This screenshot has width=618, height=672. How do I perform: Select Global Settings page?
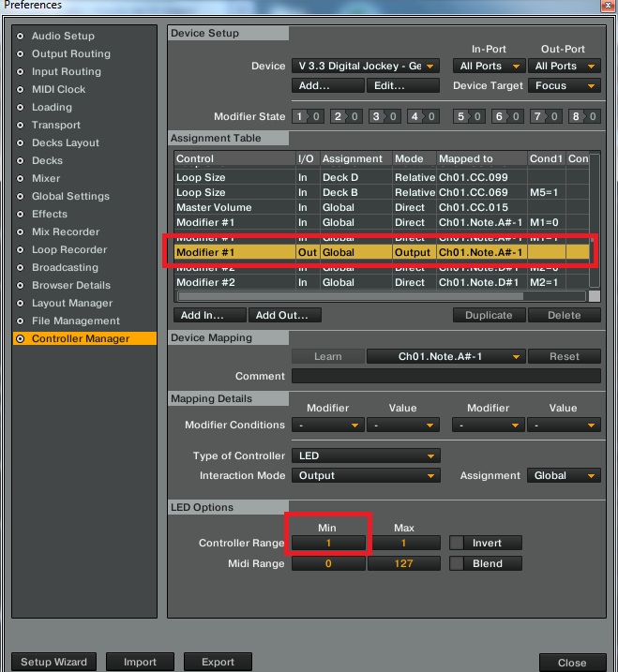[x=70, y=196]
